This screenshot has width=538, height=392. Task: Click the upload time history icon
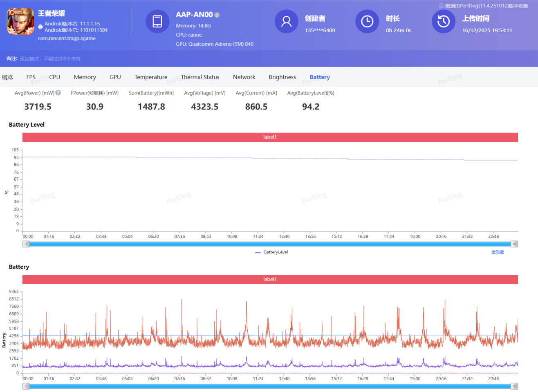pos(443,21)
